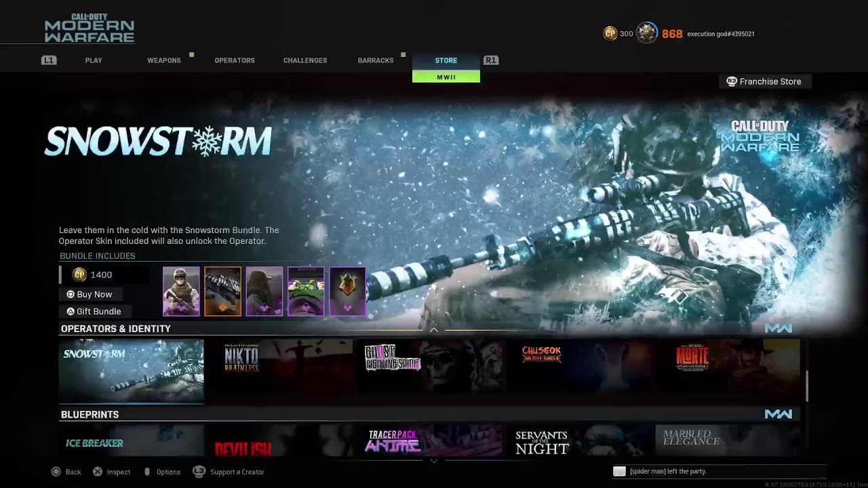Open the Marbled Elegance blueprint tile
The image size is (868, 488).
click(x=728, y=441)
